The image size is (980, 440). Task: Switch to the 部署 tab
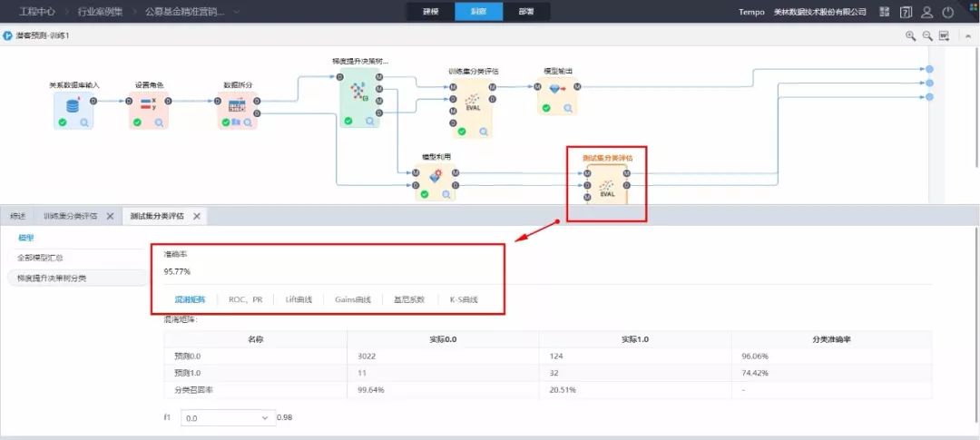[x=526, y=12]
